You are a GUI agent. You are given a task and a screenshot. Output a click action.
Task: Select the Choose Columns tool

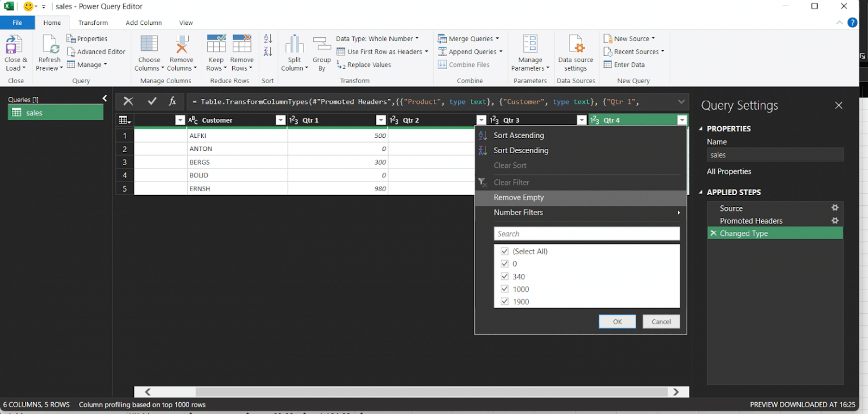coord(149,51)
